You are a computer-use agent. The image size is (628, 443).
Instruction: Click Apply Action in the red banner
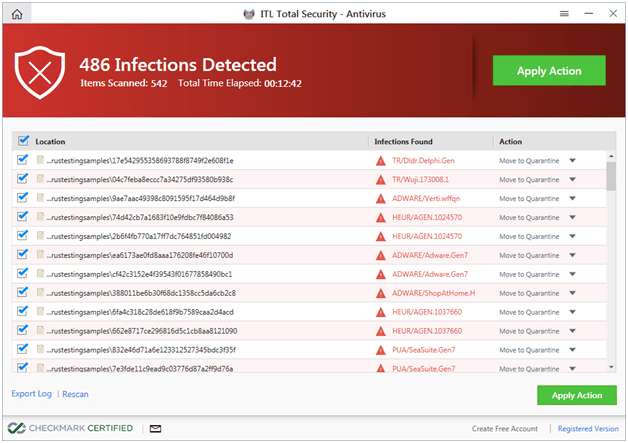(549, 70)
